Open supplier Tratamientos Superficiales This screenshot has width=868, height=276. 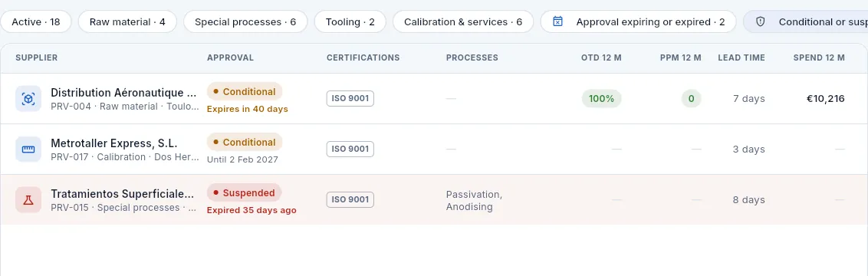(x=123, y=194)
